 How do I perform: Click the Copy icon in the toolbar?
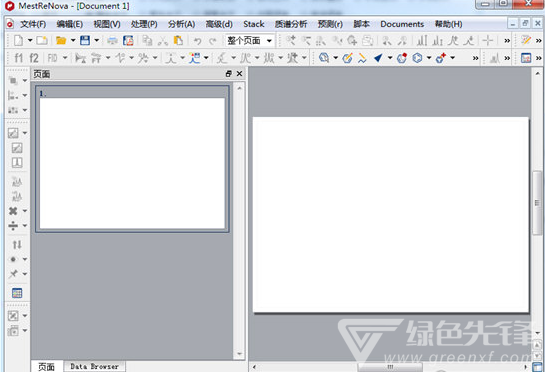[x=147, y=41]
